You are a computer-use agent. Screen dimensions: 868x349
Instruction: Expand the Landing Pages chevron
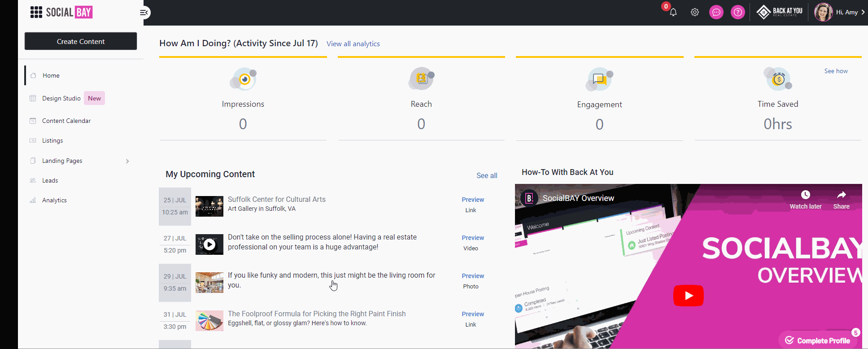[x=127, y=161]
